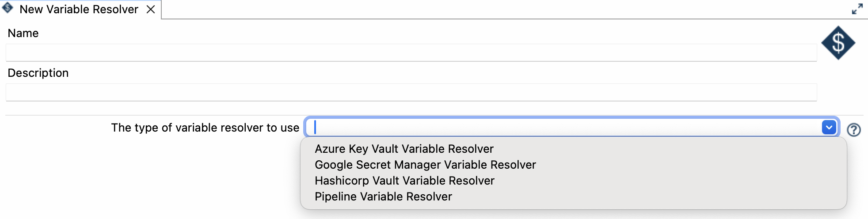Select Pipeline Variable Resolver from the list
The height and width of the screenshot is (219, 868).
pyautogui.click(x=383, y=196)
